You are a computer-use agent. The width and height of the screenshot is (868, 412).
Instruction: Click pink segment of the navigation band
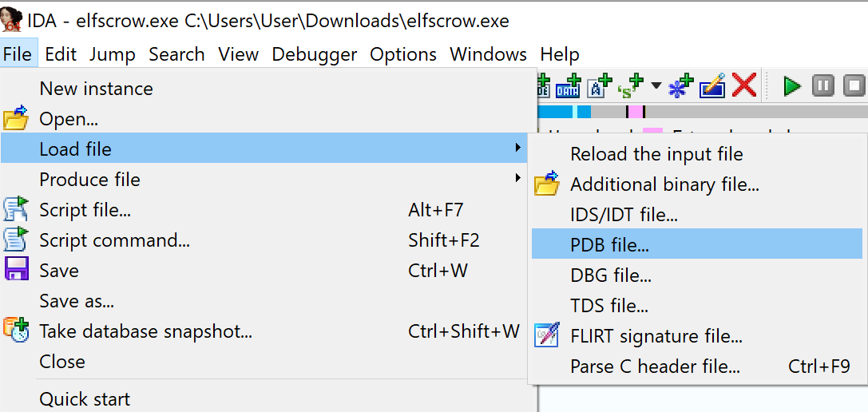click(636, 112)
